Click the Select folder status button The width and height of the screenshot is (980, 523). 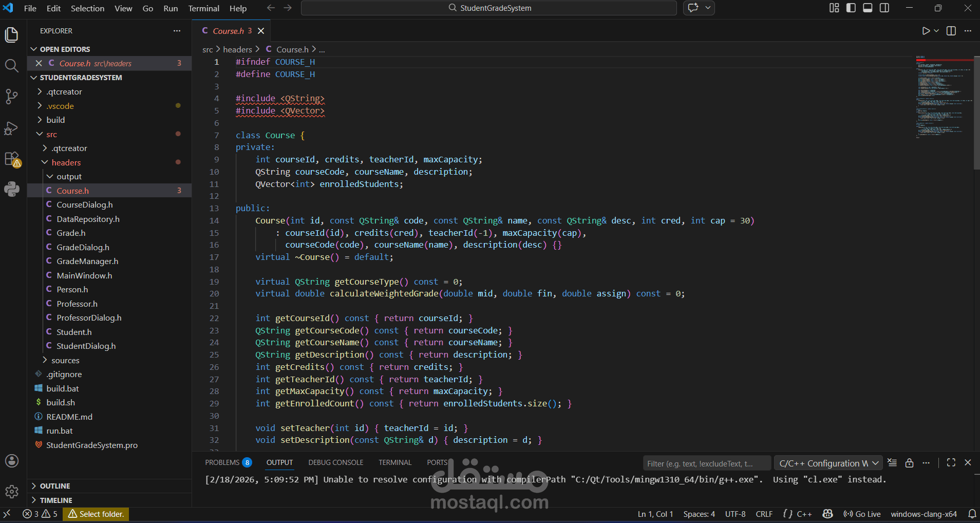(x=96, y=514)
